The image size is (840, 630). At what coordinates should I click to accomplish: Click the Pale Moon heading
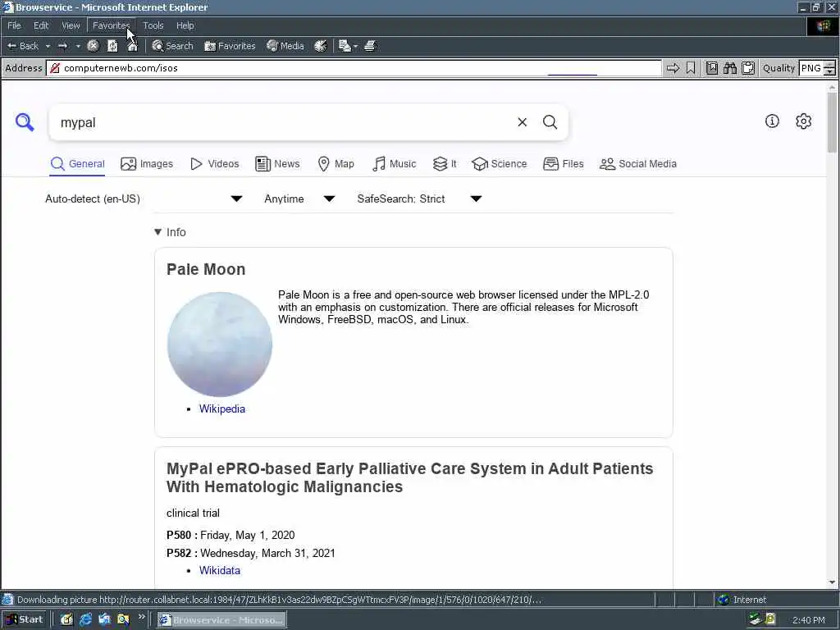(206, 269)
